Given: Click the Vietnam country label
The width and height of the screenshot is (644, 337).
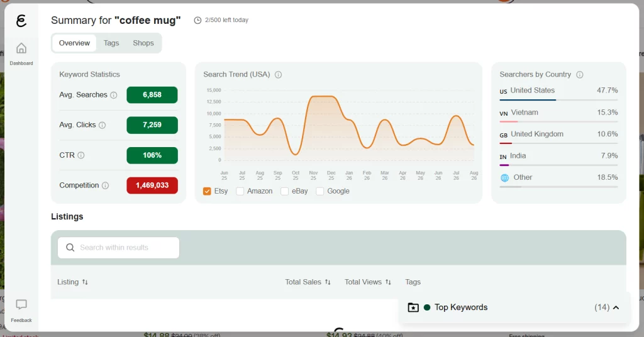Looking at the screenshot, I should [x=525, y=113].
